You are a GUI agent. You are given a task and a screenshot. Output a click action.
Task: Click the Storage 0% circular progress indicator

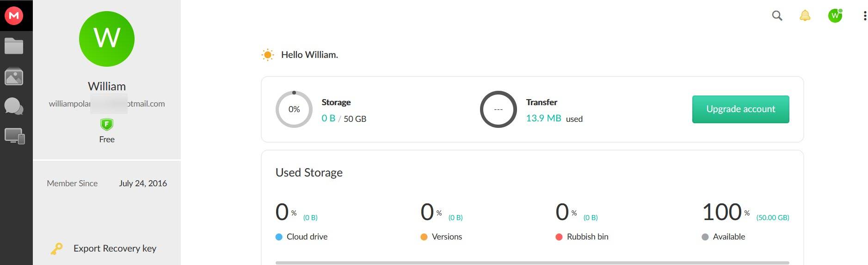pyautogui.click(x=294, y=109)
